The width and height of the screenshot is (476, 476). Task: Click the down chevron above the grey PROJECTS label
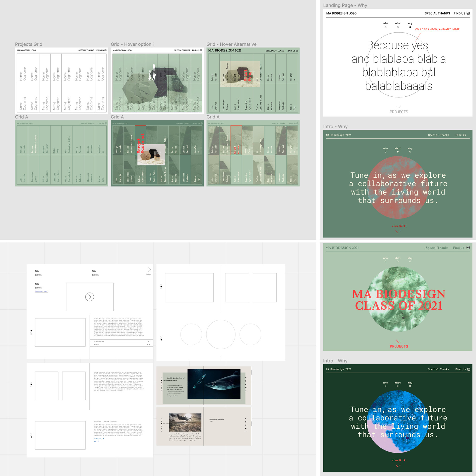(399, 107)
